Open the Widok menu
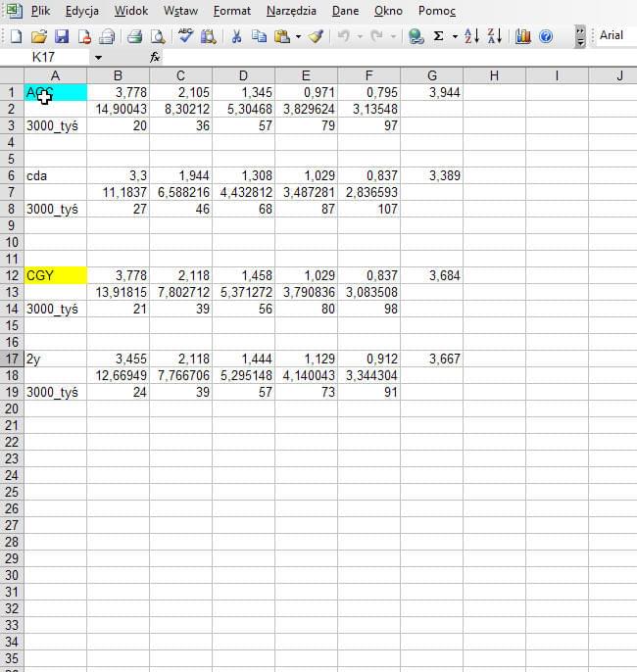Image resolution: width=637 pixels, height=672 pixels. pyautogui.click(x=131, y=11)
